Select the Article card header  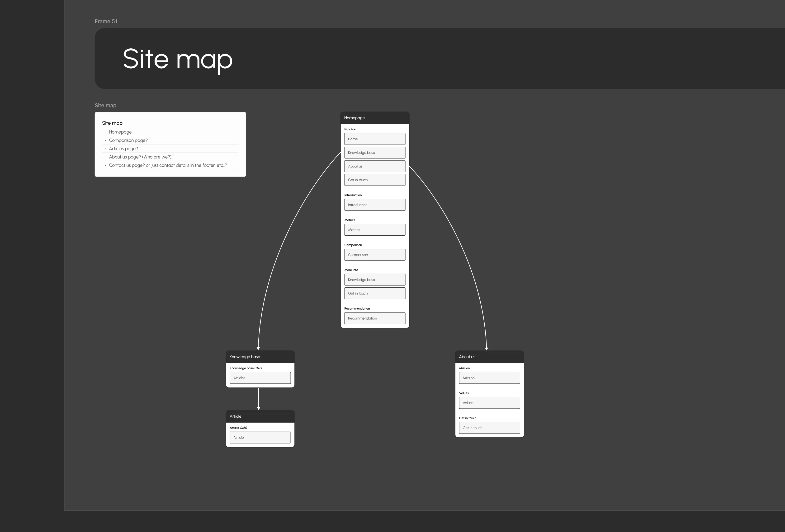[260, 416]
